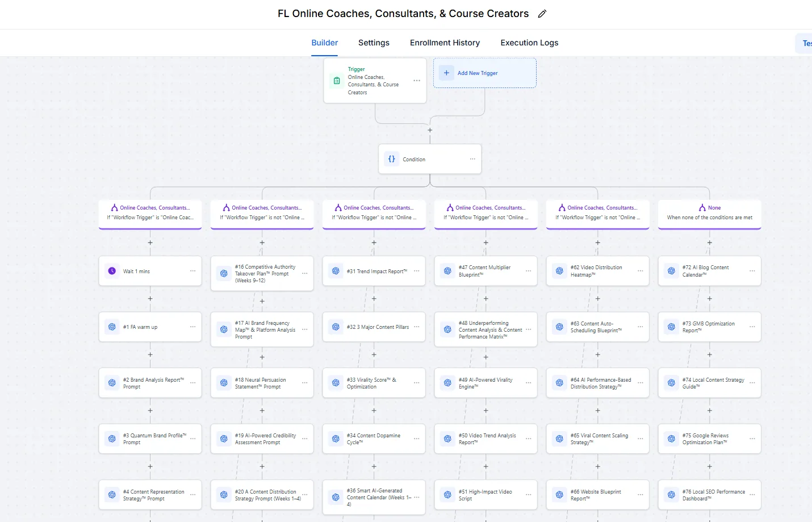Open the three-dot menu on #63 Content Auto-Scheduling
Viewport: 812px width, 522px height.
[640, 327]
